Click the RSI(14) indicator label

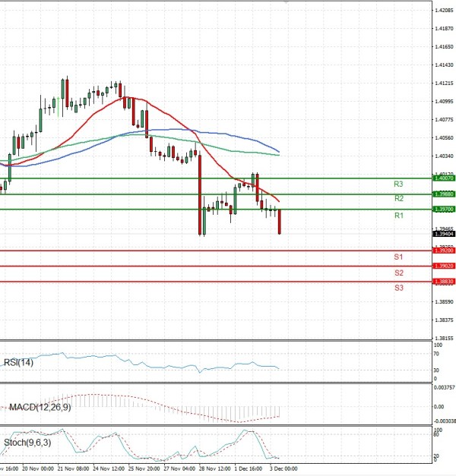21,362
